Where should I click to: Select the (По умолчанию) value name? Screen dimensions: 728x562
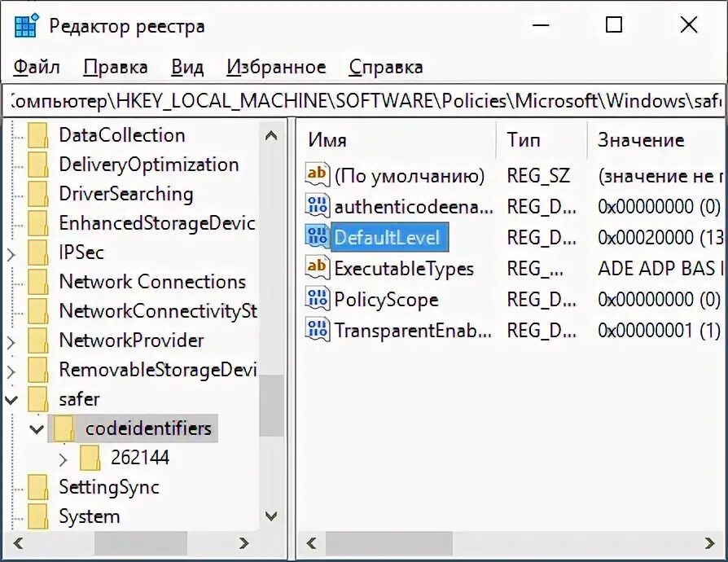(x=409, y=176)
